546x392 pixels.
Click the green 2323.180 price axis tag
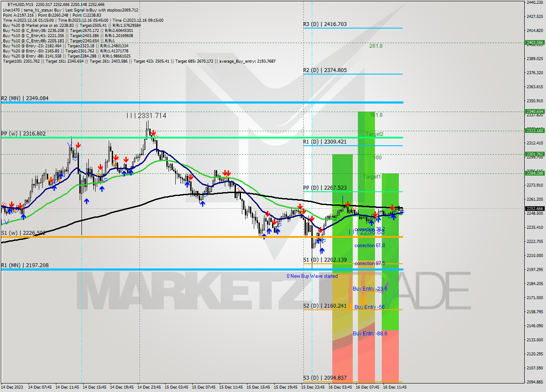[x=534, y=130]
